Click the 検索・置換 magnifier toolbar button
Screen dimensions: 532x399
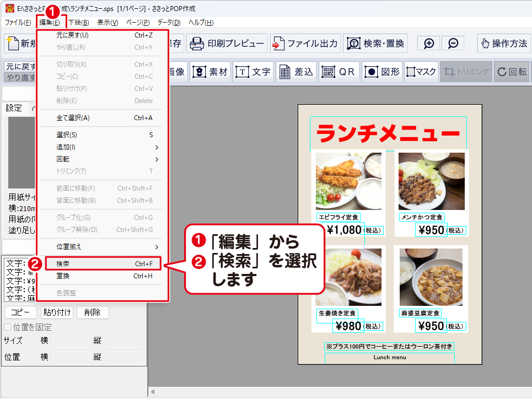375,44
